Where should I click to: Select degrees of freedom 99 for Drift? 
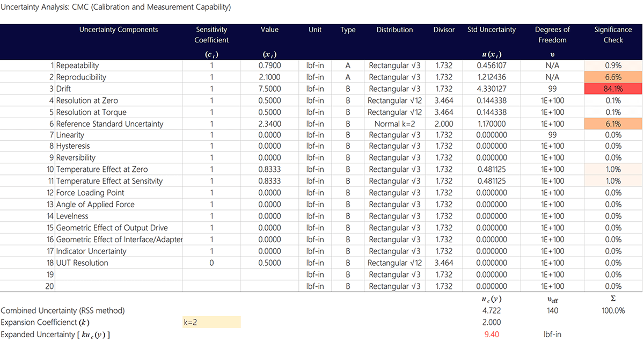(552, 89)
